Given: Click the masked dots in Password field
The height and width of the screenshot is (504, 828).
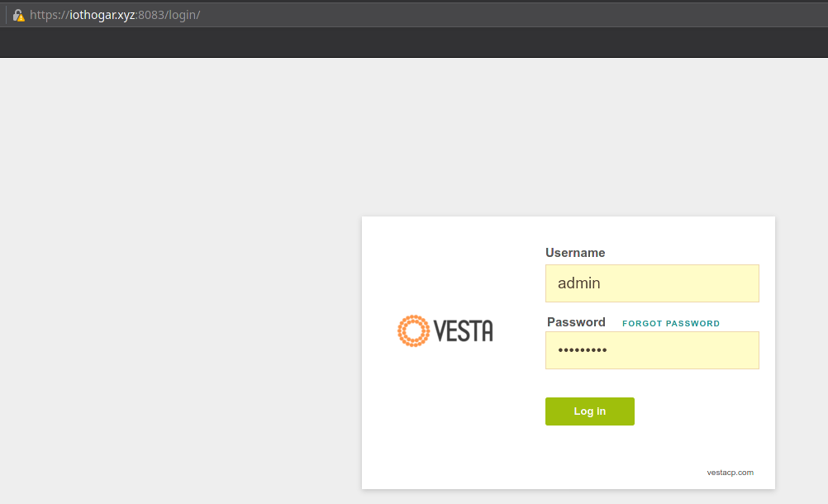Looking at the screenshot, I should pos(583,350).
